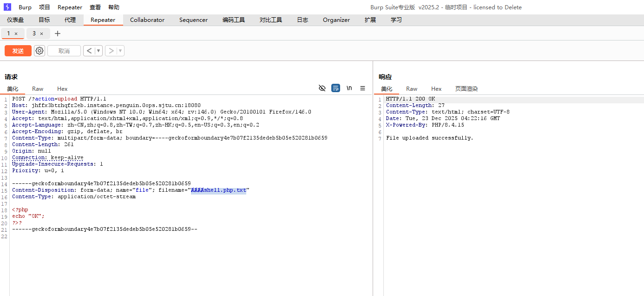644x296 pixels.
Task: Open the request editor hamburger menu
Action: click(362, 88)
